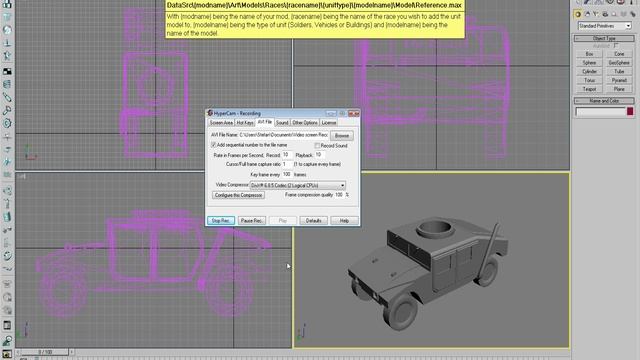Click the time slider showing 0 / 100
640x360 pixels.
pos(45,352)
